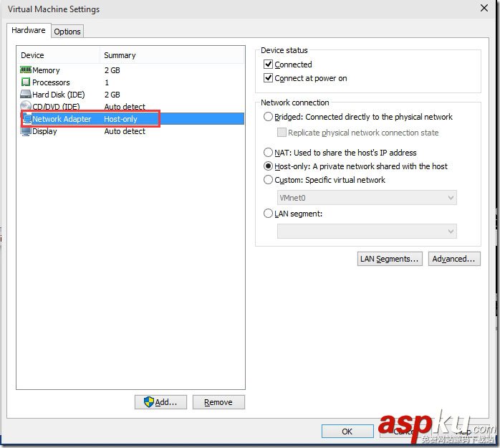Image resolution: width=500 pixels, height=448 pixels.
Task: Click the Memory 2 GB summary value
Action: 112,70
